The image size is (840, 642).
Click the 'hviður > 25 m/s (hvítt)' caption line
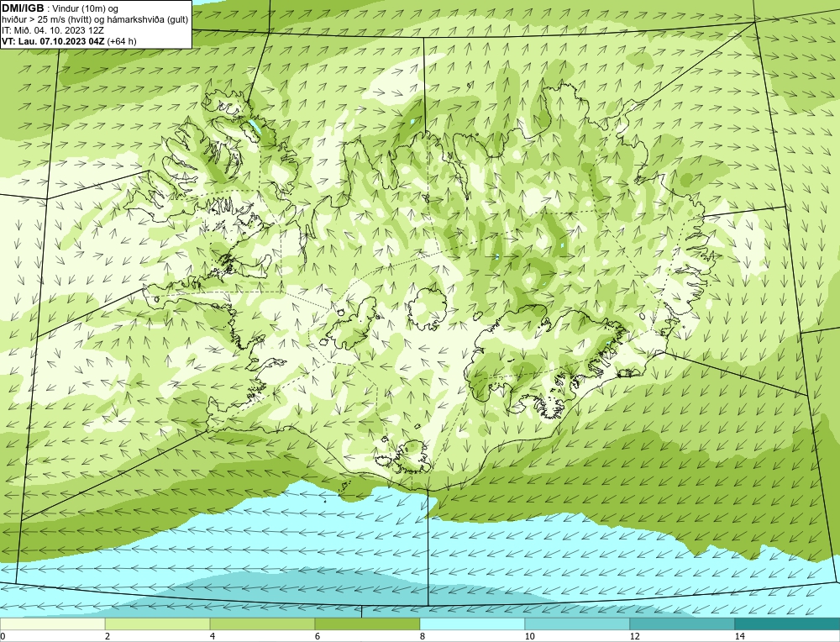(46, 19)
